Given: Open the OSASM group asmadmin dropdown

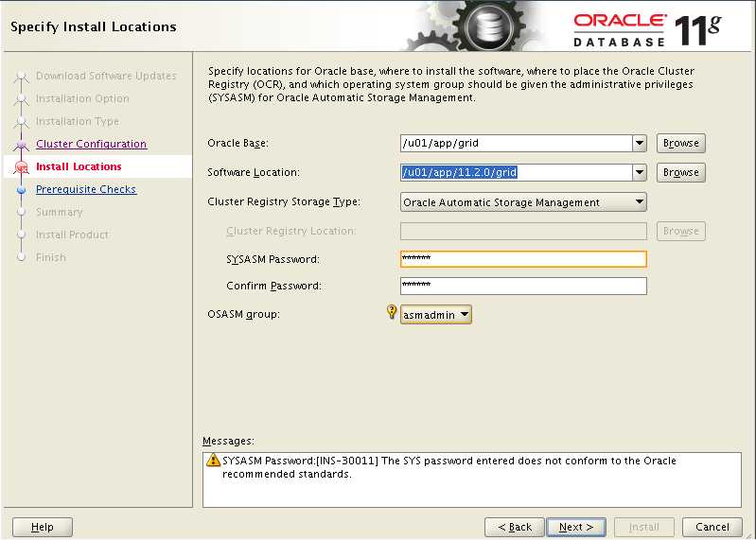Looking at the screenshot, I should point(436,315).
